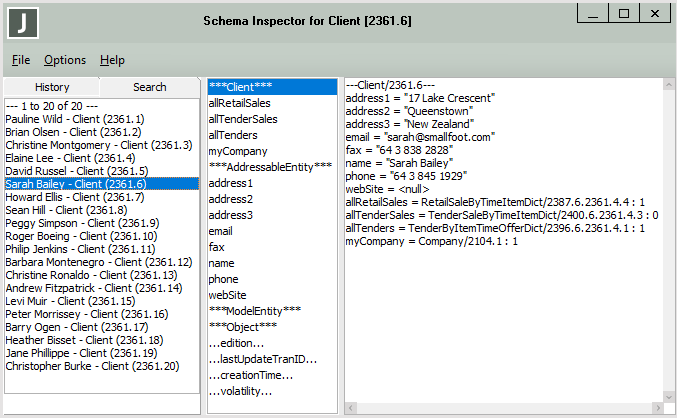The image size is (677, 418).
Task: Select Barbara Montenegro client row
Action: (x=98, y=262)
